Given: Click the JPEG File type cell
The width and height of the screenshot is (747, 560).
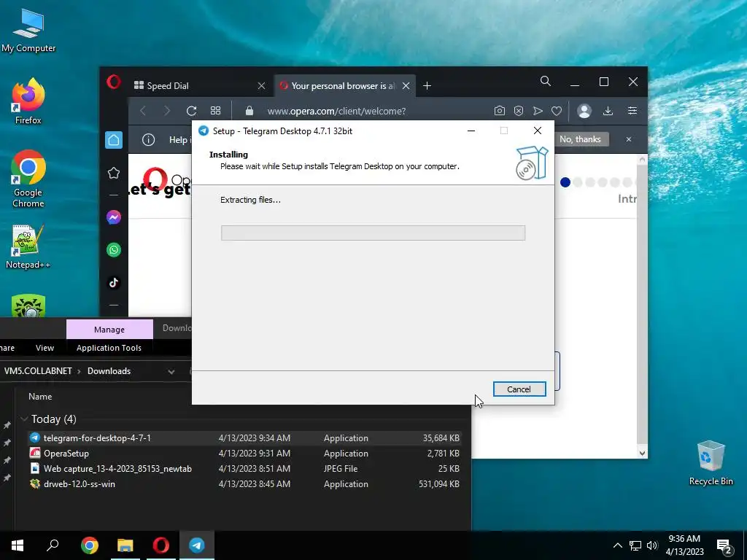Looking at the screenshot, I should [x=341, y=469].
